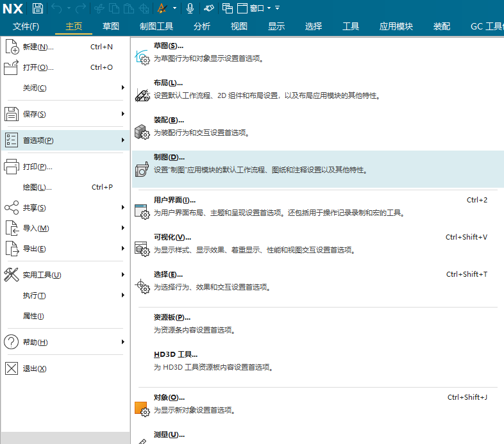Viewport: 504px width, 444px height.
Task: Click the Copy icon in the top toolbar
Action: coord(114,8)
